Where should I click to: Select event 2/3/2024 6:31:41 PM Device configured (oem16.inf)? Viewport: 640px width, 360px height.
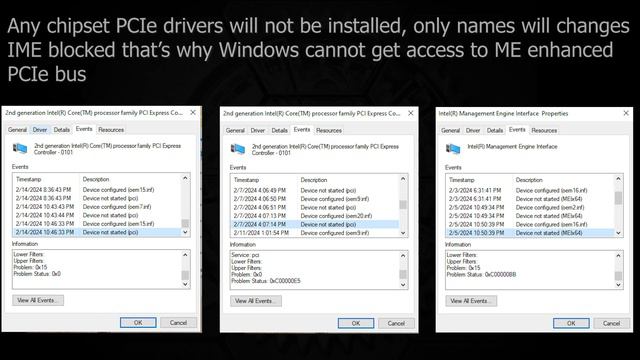point(530,191)
